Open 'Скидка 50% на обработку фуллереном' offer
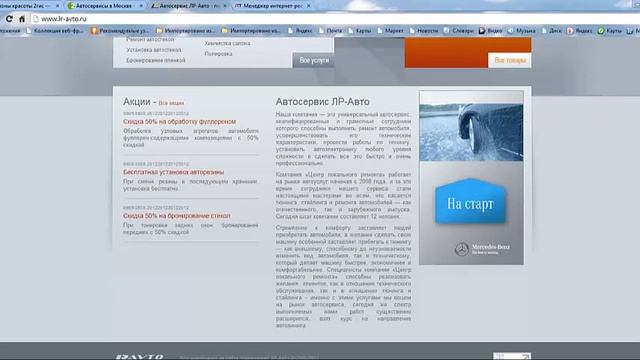Screen dimensions: 640x360 [x=180, y=122]
